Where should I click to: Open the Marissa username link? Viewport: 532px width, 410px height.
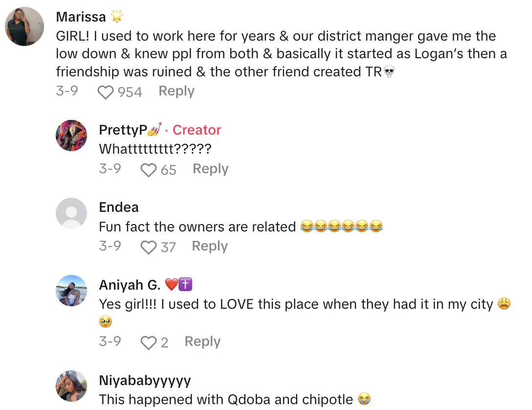81,17
